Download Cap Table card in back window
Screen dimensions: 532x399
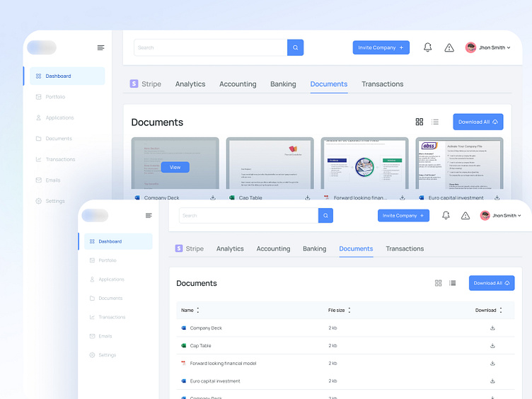tap(308, 197)
